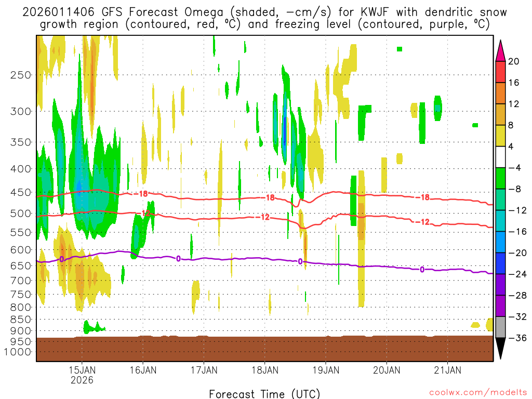Click the -12 value on the color scale

pyautogui.click(x=517, y=210)
